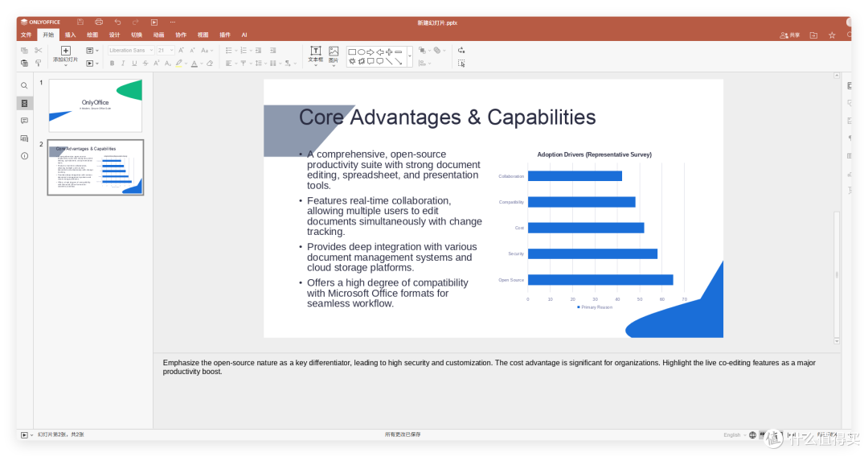Toggle superscript formatting

point(156,63)
